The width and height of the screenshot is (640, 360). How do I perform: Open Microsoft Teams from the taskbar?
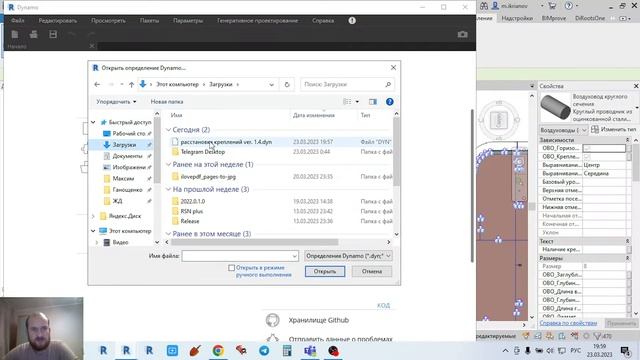(310, 351)
